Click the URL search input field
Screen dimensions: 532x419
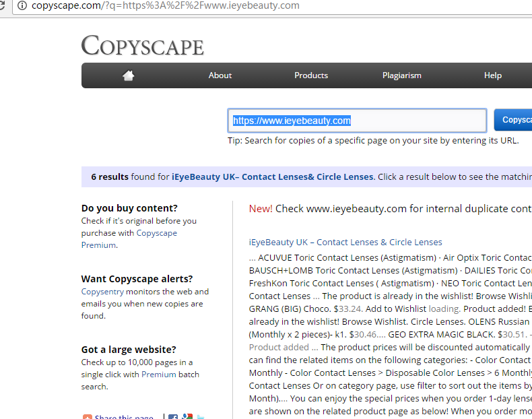coord(358,121)
